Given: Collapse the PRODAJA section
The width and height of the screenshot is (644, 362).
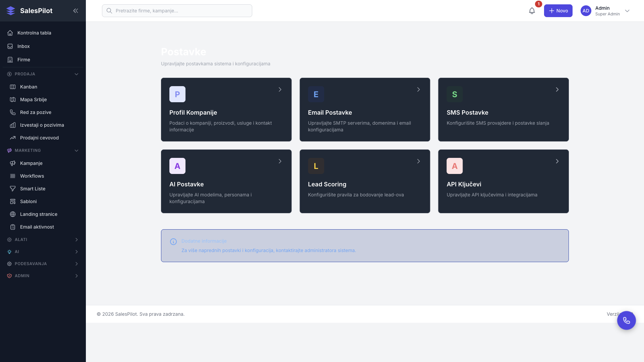Looking at the screenshot, I should 76,74.
